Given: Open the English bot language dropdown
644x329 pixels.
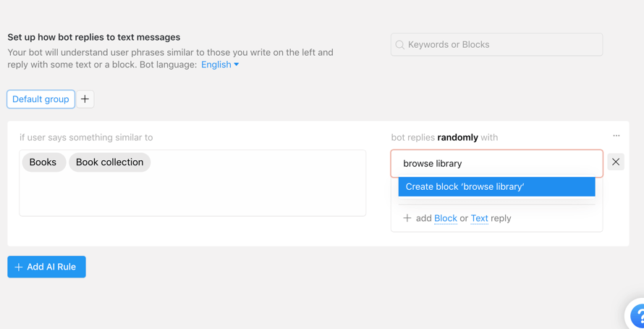Looking at the screenshot, I should pos(216,64).
